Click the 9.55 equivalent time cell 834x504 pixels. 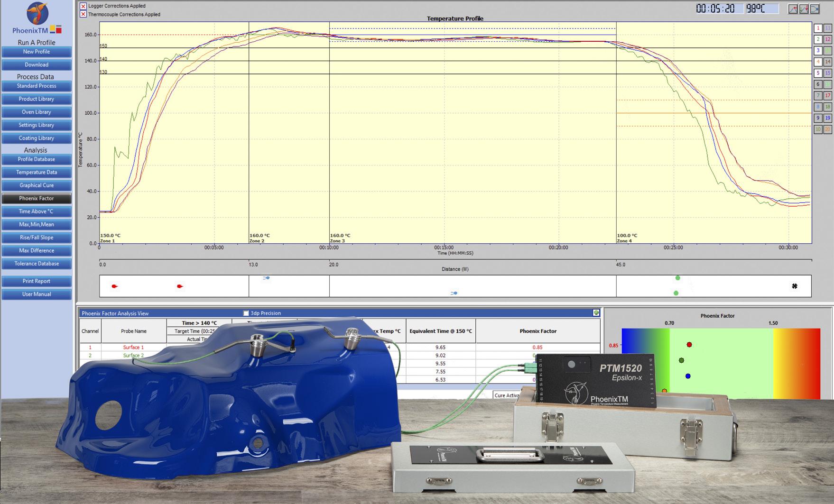coord(440,363)
